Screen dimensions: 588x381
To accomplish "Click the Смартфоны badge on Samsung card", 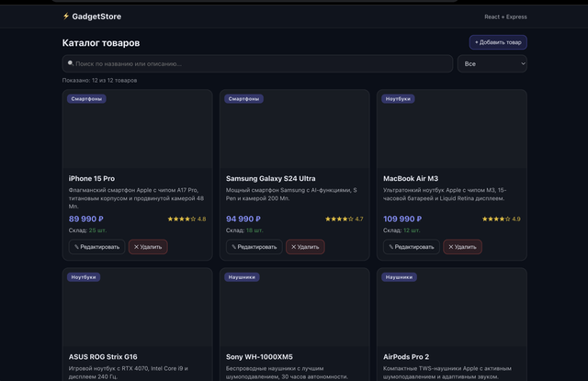I will (x=243, y=99).
